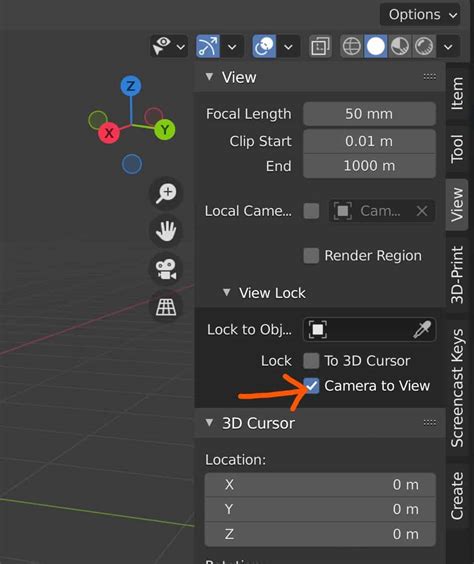Clear the local camera with X button
The width and height of the screenshot is (474, 564).
[422, 211]
